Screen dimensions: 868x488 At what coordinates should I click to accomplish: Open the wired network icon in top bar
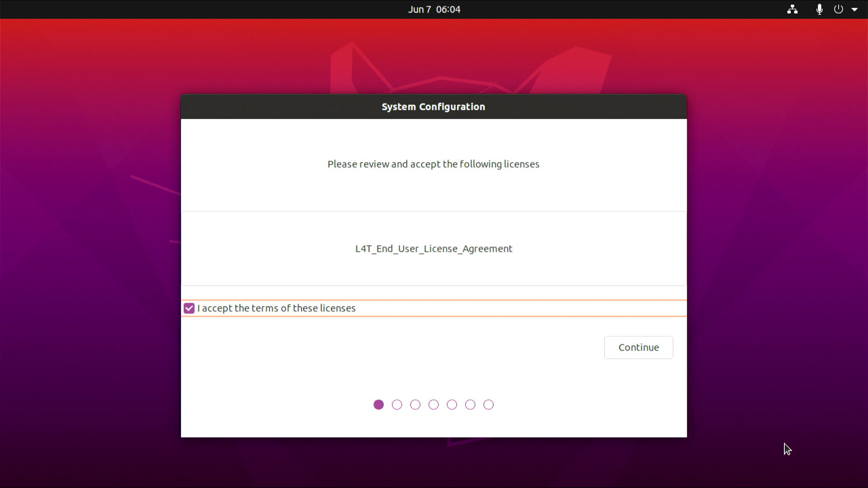792,9
